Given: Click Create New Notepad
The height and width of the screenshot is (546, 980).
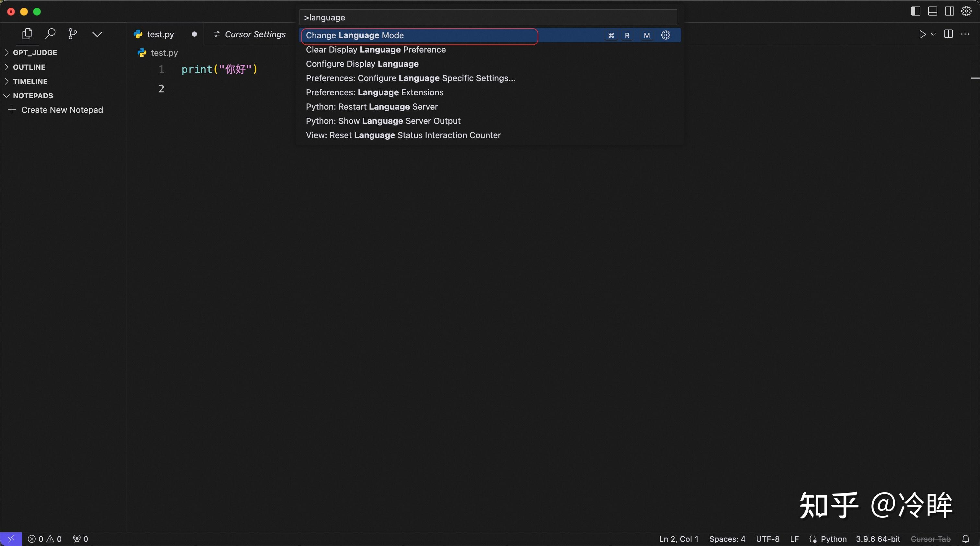Looking at the screenshot, I should (x=62, y=110).
